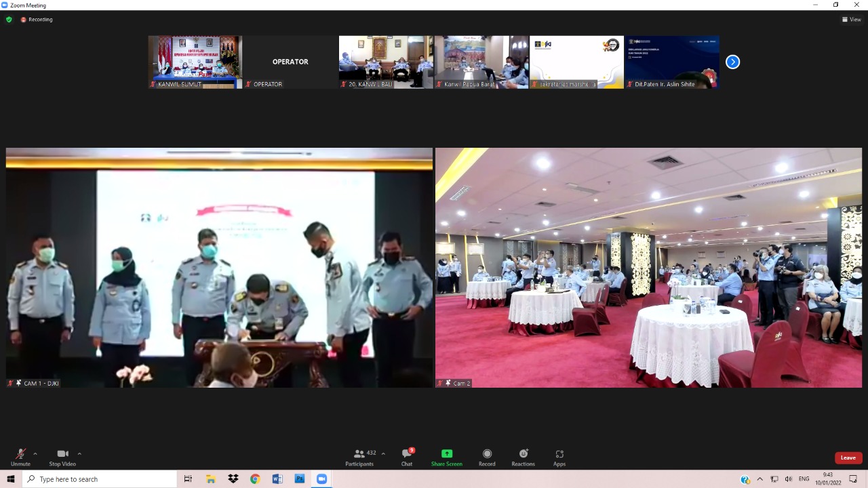Expand the Participants options arrow

383,453
